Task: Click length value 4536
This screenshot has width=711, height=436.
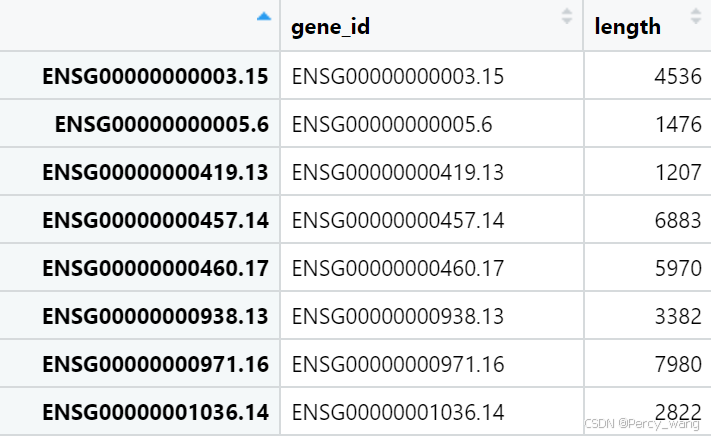Action: [x=678, y=76]
